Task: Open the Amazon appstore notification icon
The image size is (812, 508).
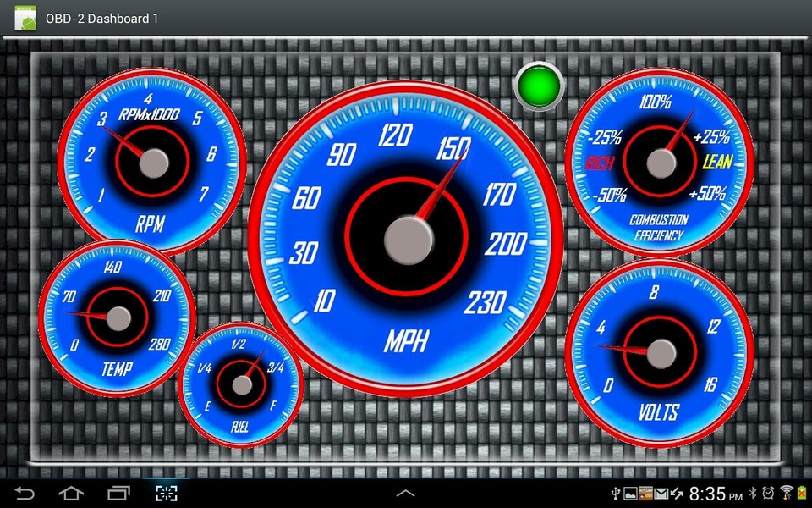Action: point(645,493)
